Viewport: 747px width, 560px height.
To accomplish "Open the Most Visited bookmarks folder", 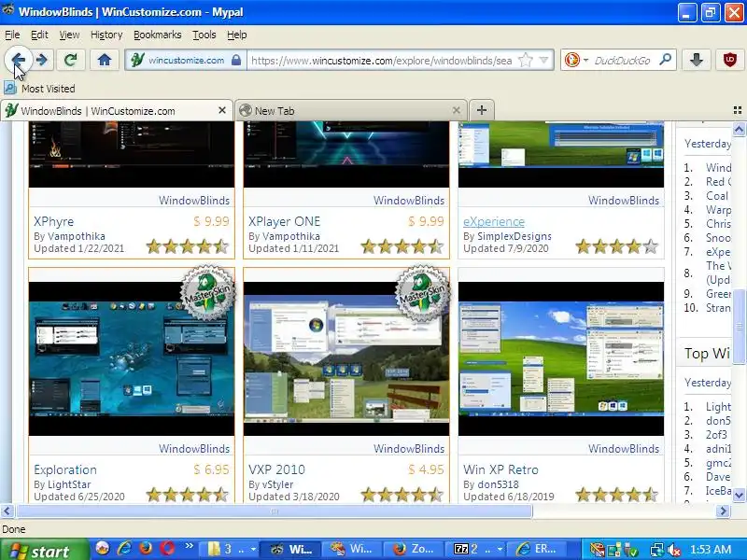I will point(40,89).
